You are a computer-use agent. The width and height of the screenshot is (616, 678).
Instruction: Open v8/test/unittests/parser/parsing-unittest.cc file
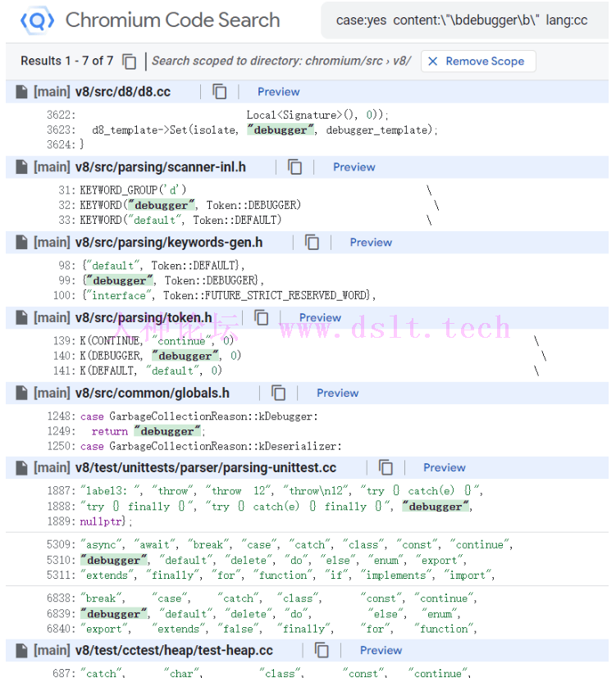coord(206,467)
